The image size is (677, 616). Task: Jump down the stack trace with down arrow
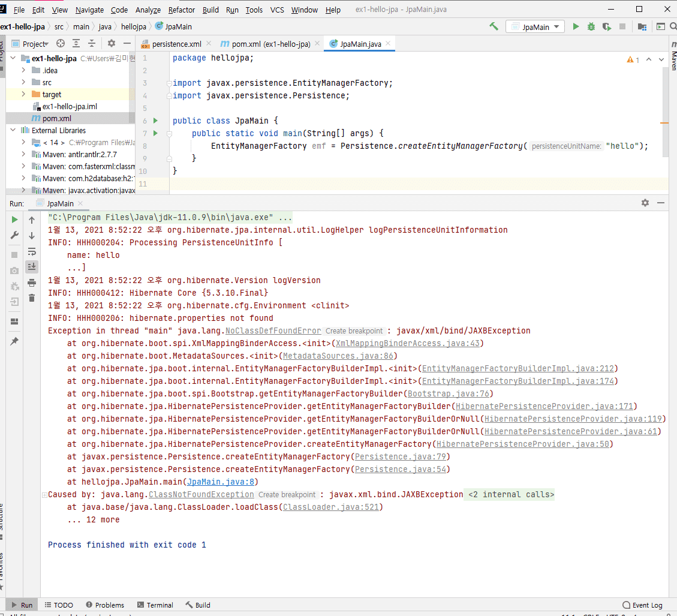32,236
